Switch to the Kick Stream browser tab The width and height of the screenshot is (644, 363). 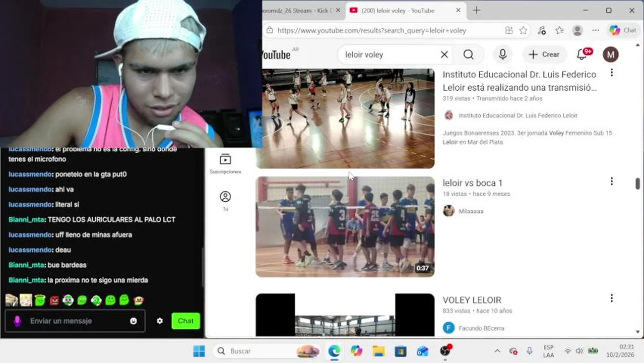(x=297, y=10)
